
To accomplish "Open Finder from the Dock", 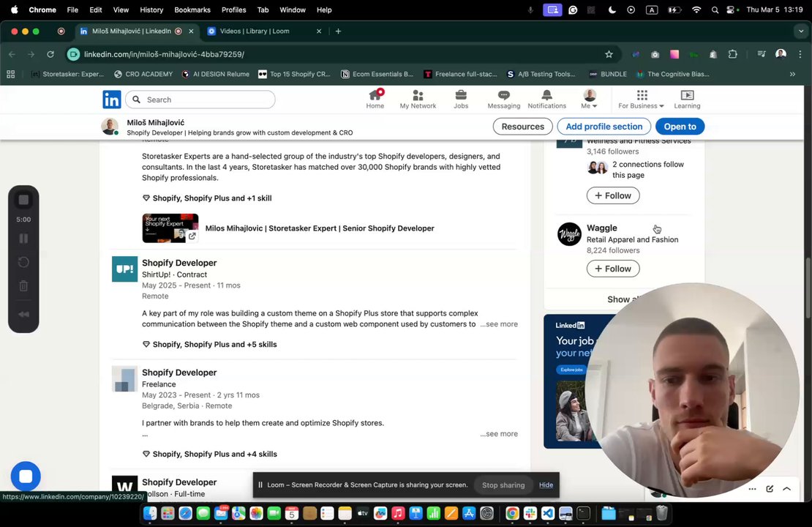I will [x=150, y=513].
